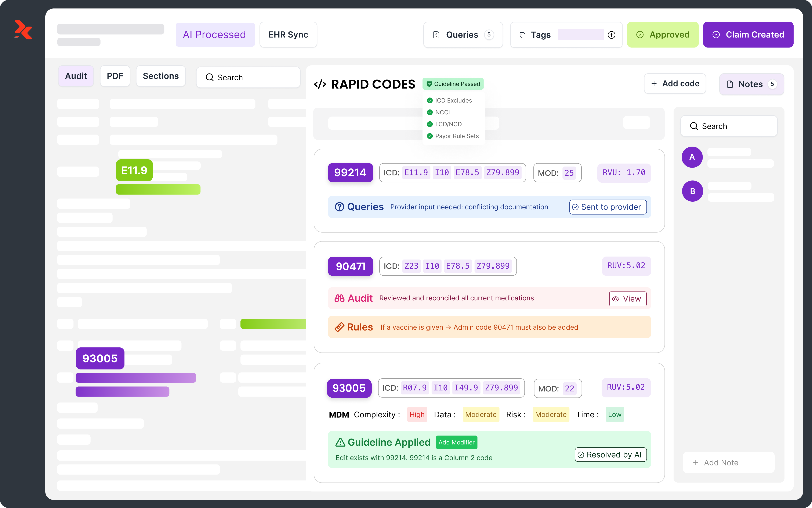Switch to the Sections tab
Screen dimensions: 812x508
pos(160,76)
